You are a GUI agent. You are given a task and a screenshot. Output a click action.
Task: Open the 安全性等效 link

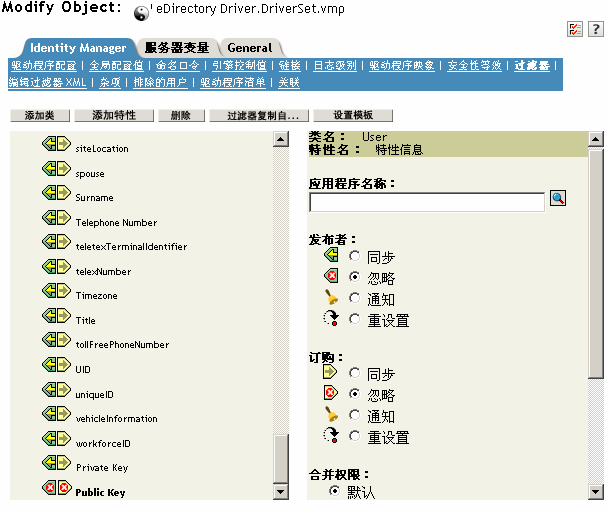(475, 66)
